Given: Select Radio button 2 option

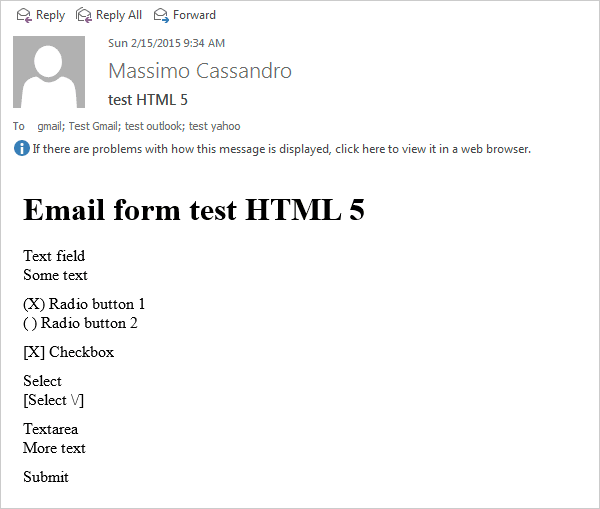Looking at the screenshot, I should 80,323.
